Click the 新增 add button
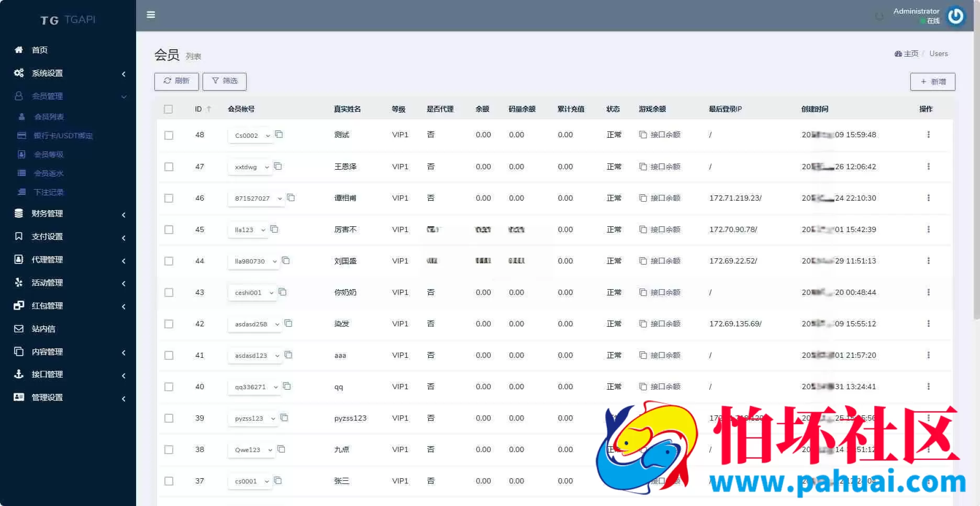Screen dimensions: 980x506 (933, 82)
